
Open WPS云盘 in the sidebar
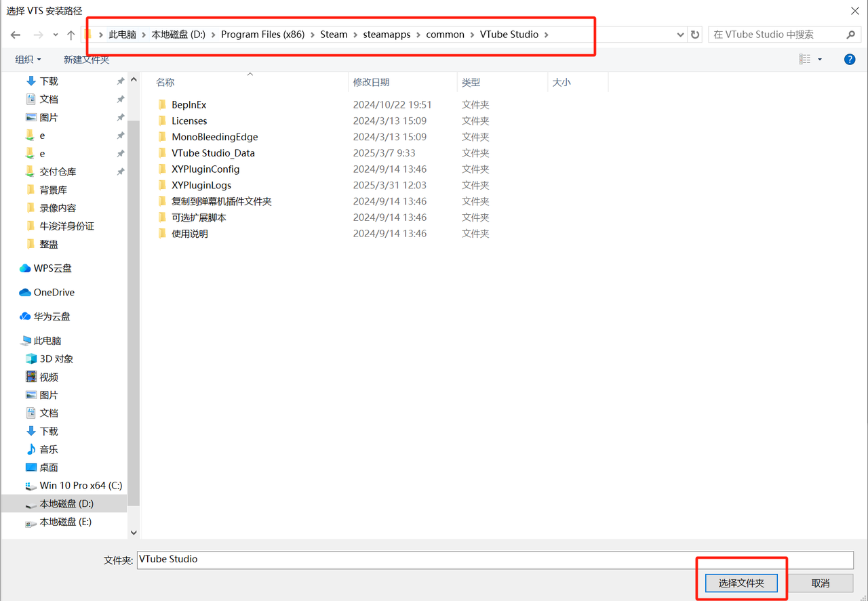click(x=52, y=268)
